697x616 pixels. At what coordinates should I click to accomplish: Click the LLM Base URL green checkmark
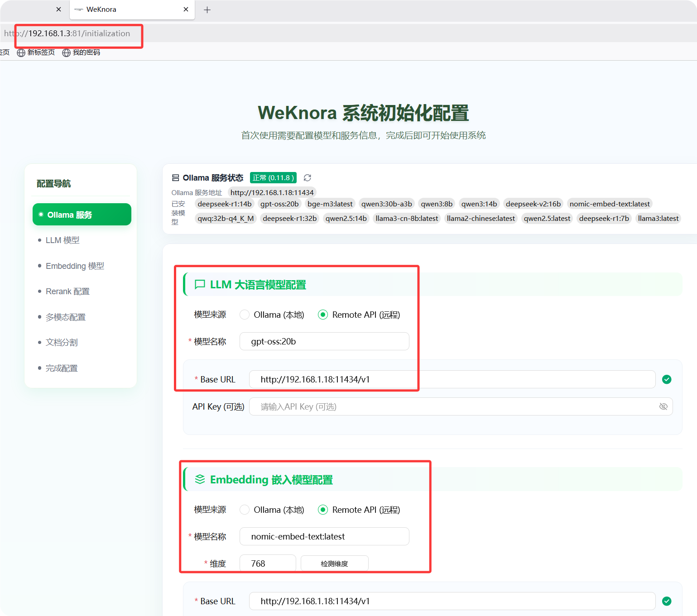pyautogui.click(x=666, y=379)
